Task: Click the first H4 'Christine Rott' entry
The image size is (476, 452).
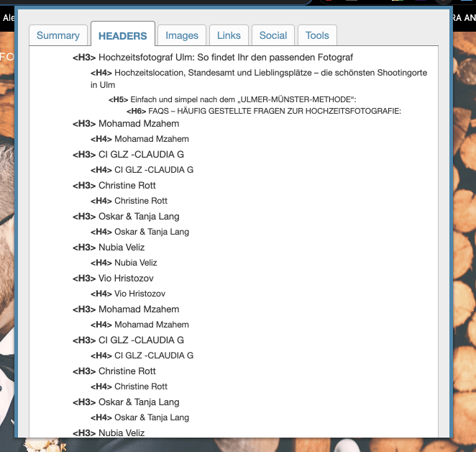Action: pyautogui.click(x=129, y=201)
